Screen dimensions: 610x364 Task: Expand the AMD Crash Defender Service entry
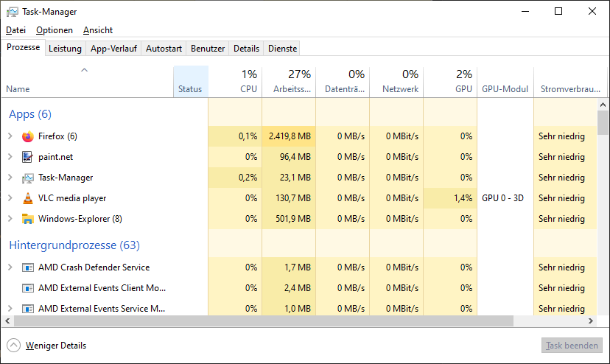click(10, 267)
